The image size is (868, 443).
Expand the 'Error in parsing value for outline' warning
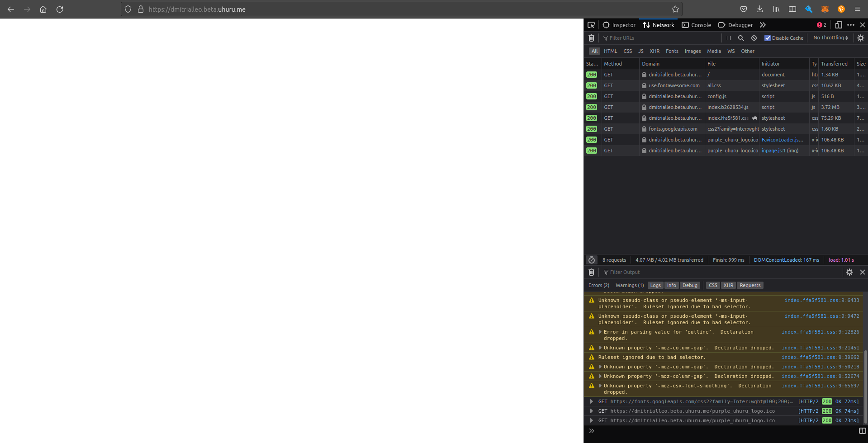point(601,332)
